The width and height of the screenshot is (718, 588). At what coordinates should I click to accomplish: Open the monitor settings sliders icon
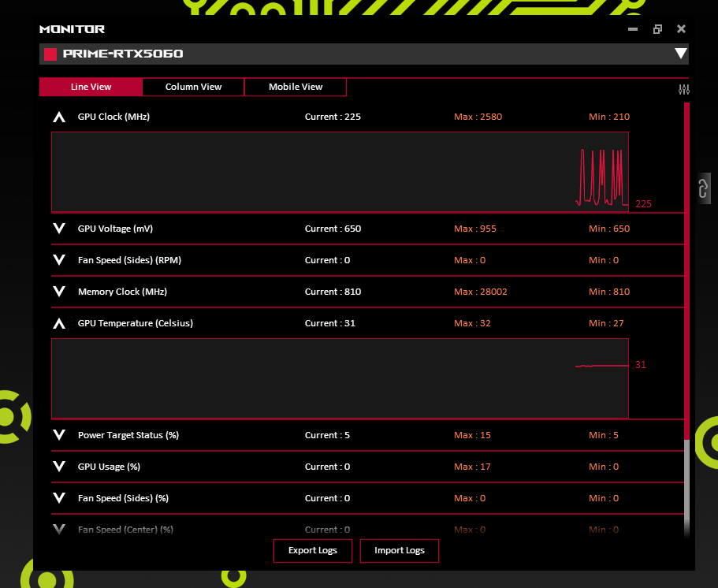click(x=683, y=89)
